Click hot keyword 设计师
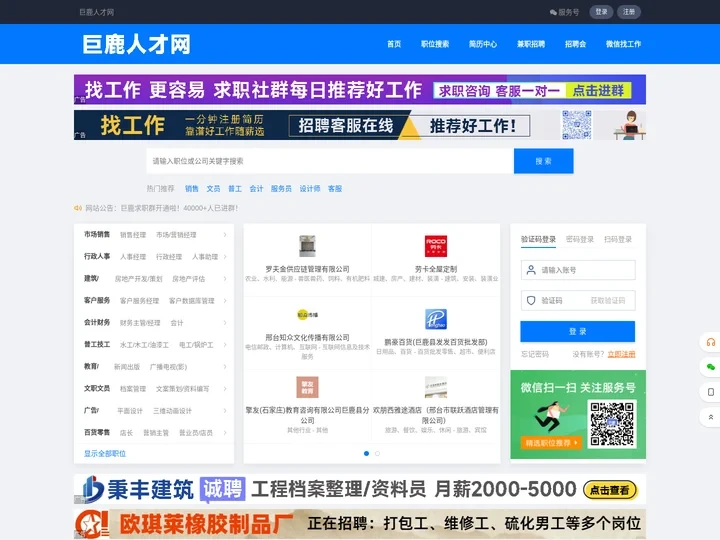 (x=310, y=189)
